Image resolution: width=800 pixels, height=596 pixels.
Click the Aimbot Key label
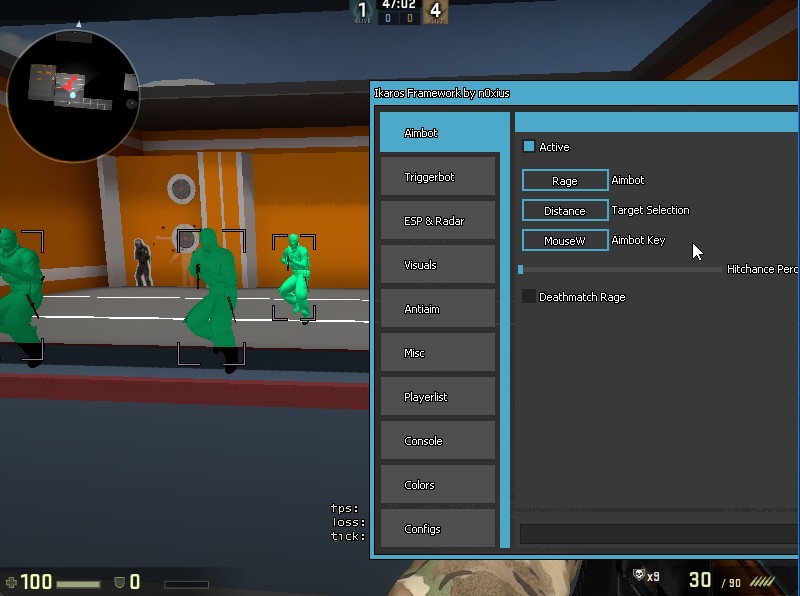point(638,240)
